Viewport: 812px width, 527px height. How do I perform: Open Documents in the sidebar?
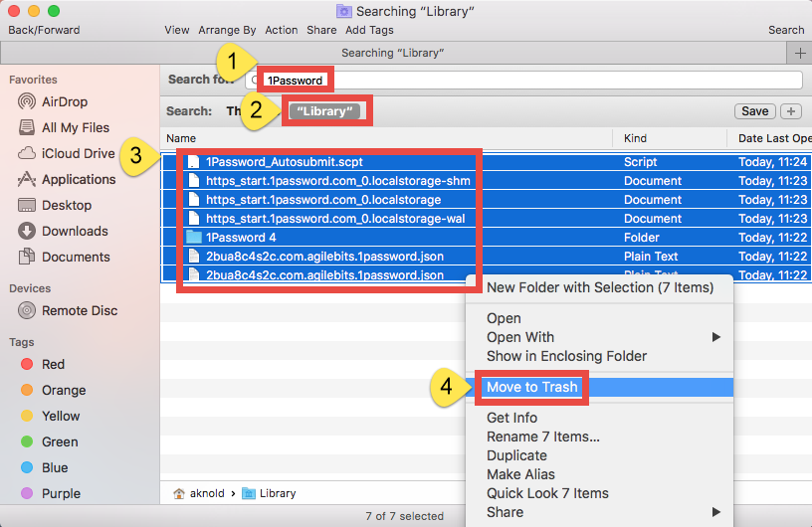coord(64,257)
